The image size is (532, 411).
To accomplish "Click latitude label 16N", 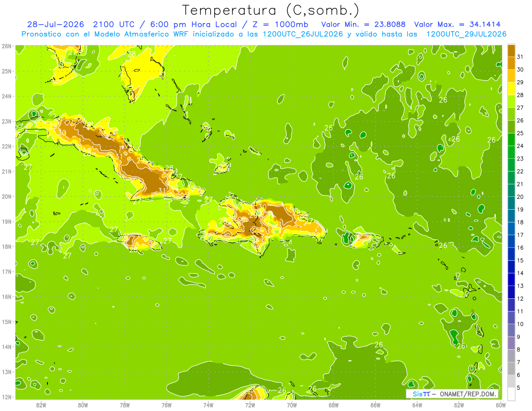I will coord(6,297).
